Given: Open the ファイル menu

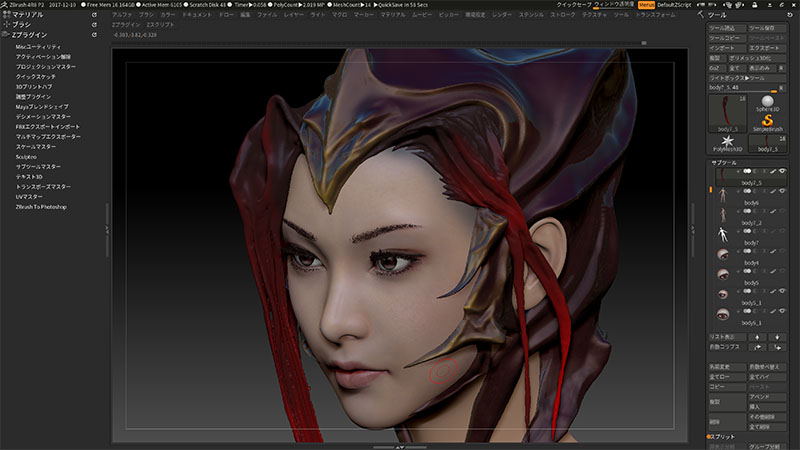Looking at the screenshot, I should click(267, 15).
